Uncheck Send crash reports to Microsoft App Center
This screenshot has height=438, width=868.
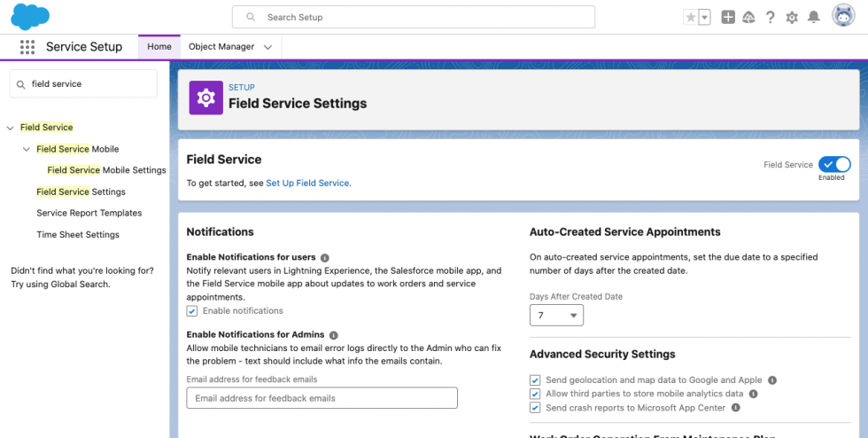[535, 408]
